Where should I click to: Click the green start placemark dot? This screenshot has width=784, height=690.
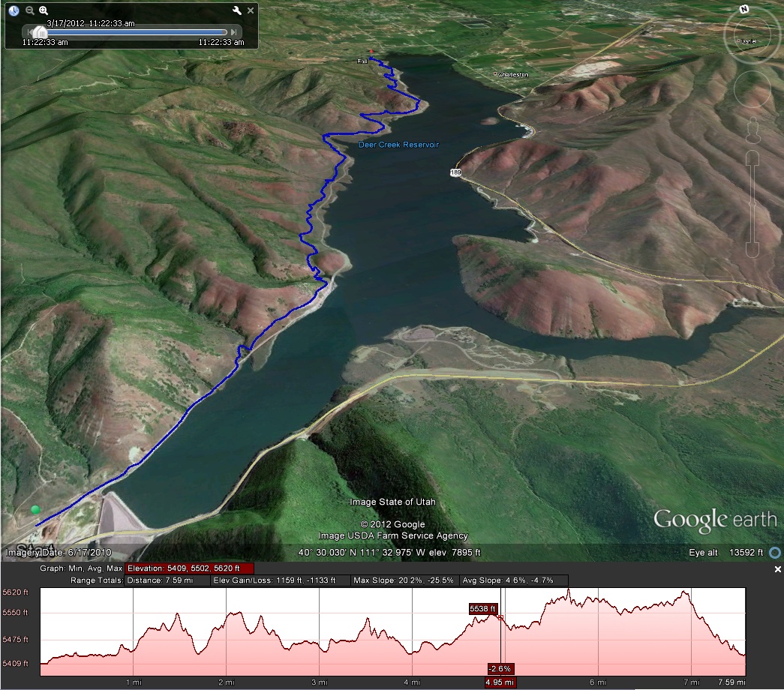point(35,509)
